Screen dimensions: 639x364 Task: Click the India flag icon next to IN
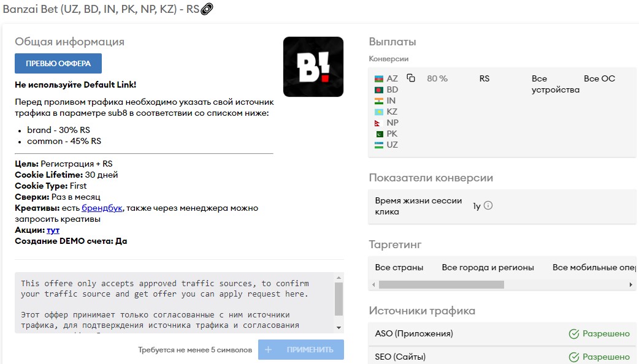coord(379,100)
